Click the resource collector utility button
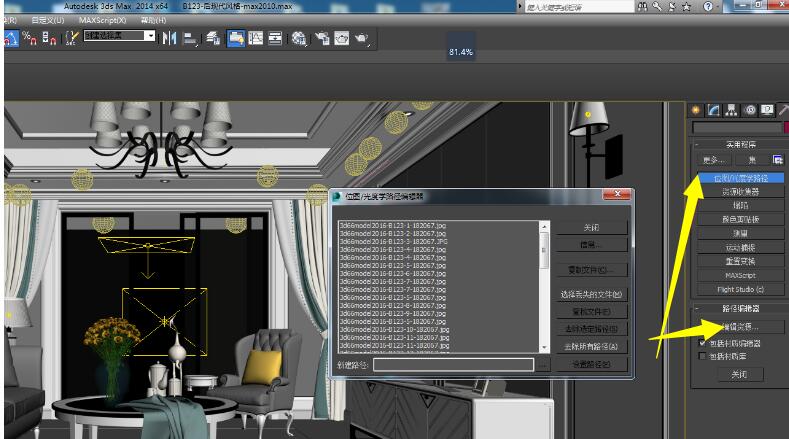Image resolution: width=789 pixels, height=439 pixels. [741, 192]
